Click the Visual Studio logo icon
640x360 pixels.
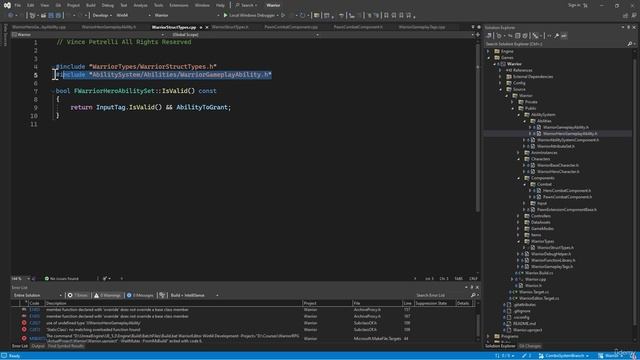[x=7, y=5]
